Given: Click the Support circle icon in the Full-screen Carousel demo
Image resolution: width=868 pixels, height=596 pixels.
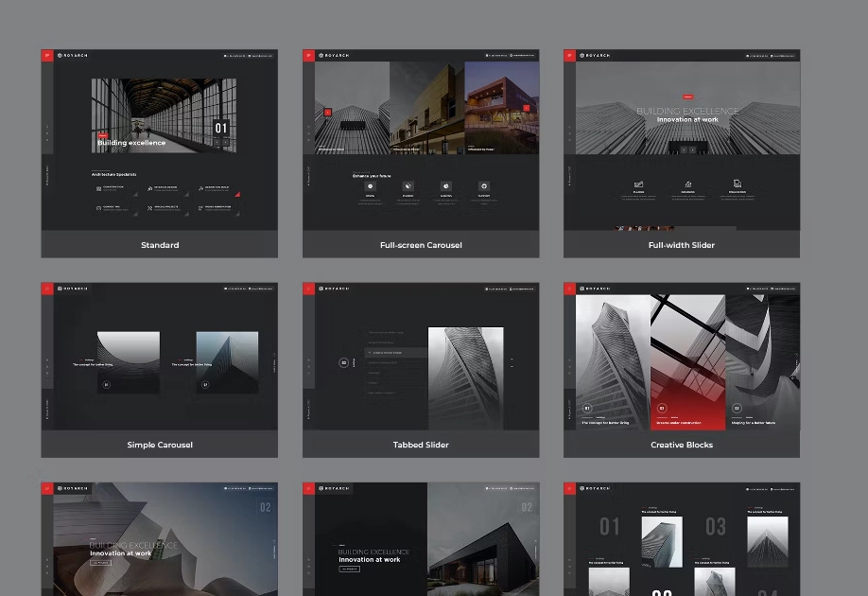Looking at the screenshot, I should tap(484, 185).
